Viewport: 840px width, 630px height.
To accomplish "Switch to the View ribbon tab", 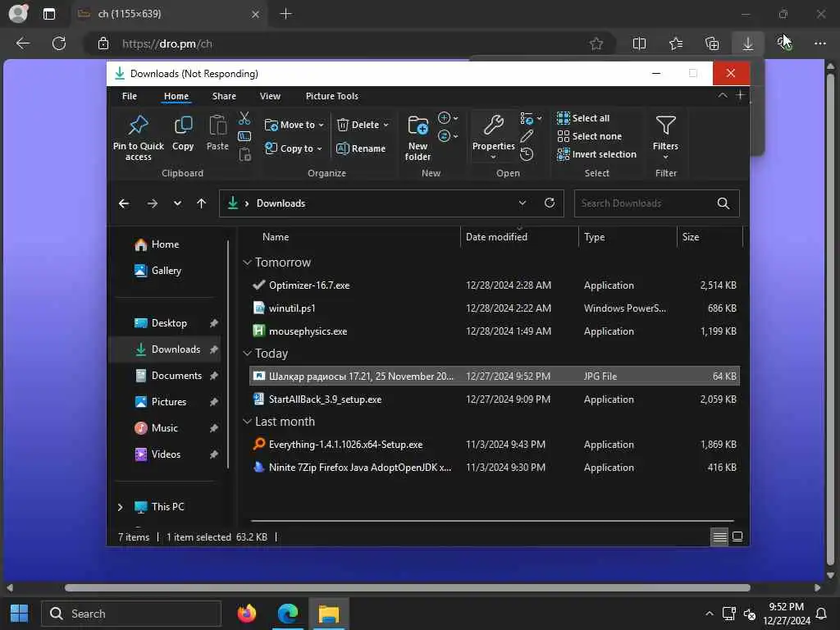I will [x=270, y=96].
